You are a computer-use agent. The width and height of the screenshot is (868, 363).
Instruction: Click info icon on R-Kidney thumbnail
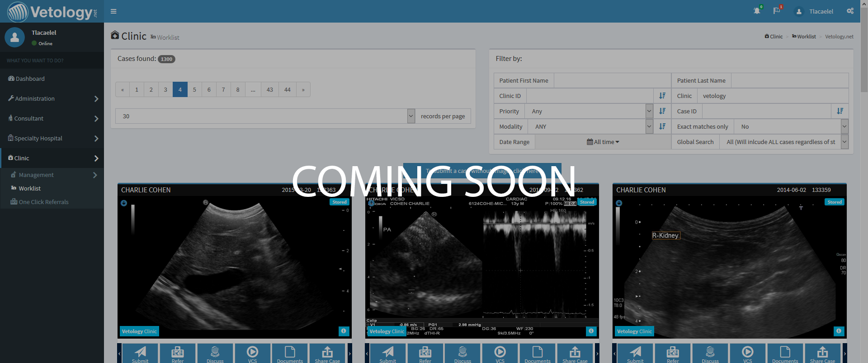coord(839,331)
